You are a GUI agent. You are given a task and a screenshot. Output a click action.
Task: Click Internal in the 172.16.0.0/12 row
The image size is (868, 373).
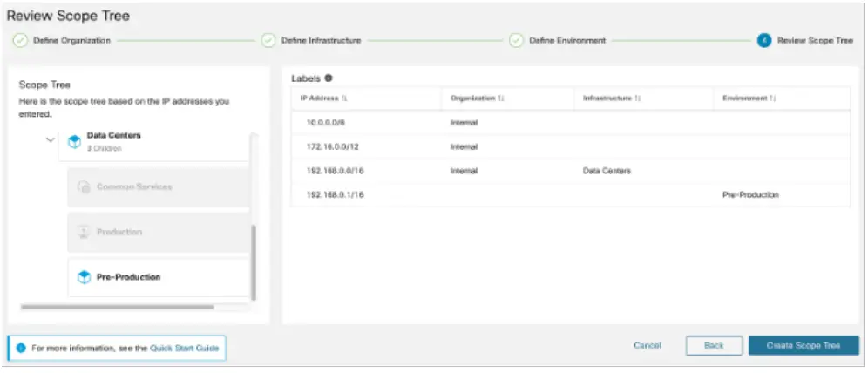pos(464,146)
